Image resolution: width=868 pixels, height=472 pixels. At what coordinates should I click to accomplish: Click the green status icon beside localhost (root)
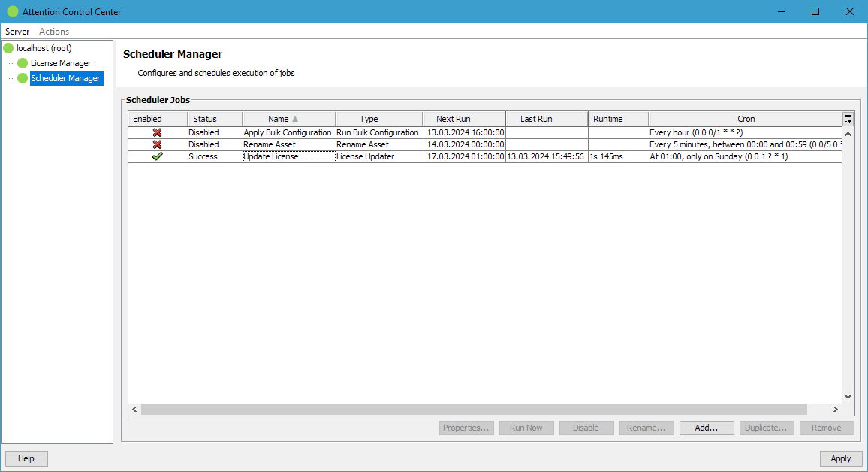(x=8, y=48)
